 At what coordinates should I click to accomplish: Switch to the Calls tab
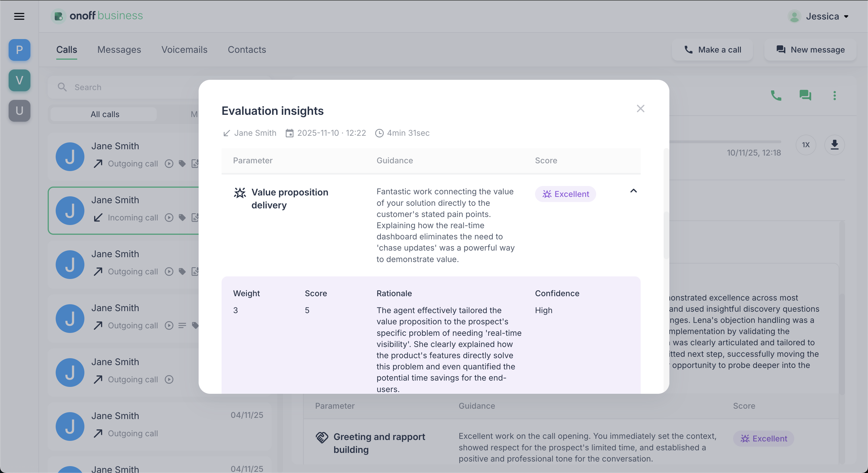pyautogui.click(x=67, y=50)
